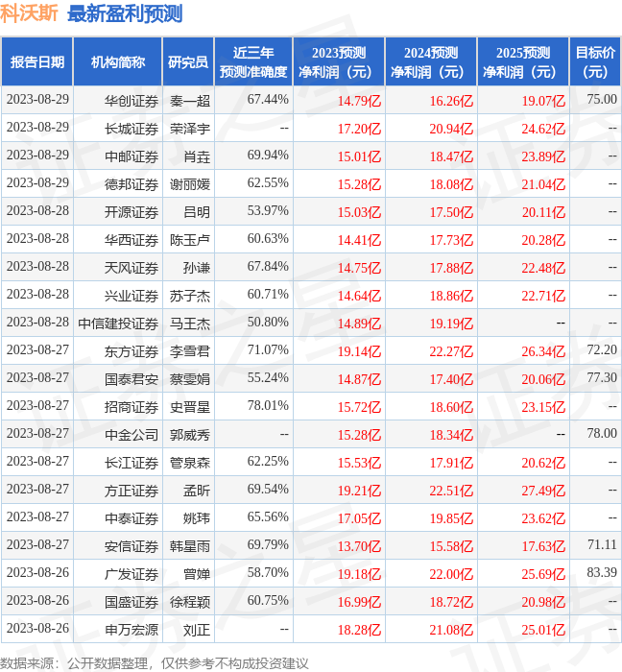Image resolution: width=622 pixels, height=672 pixels.
Task: Click the 目标价(元) column header
Action: 595,61
